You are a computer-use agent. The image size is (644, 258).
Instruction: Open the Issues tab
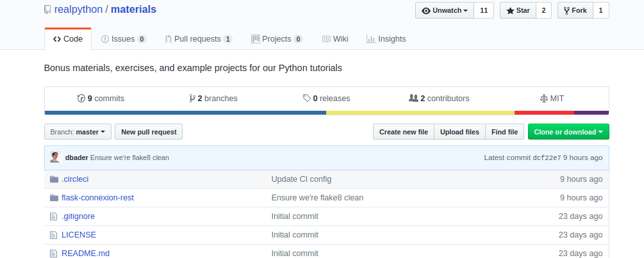pyautogui.click(x=124, y=39)
